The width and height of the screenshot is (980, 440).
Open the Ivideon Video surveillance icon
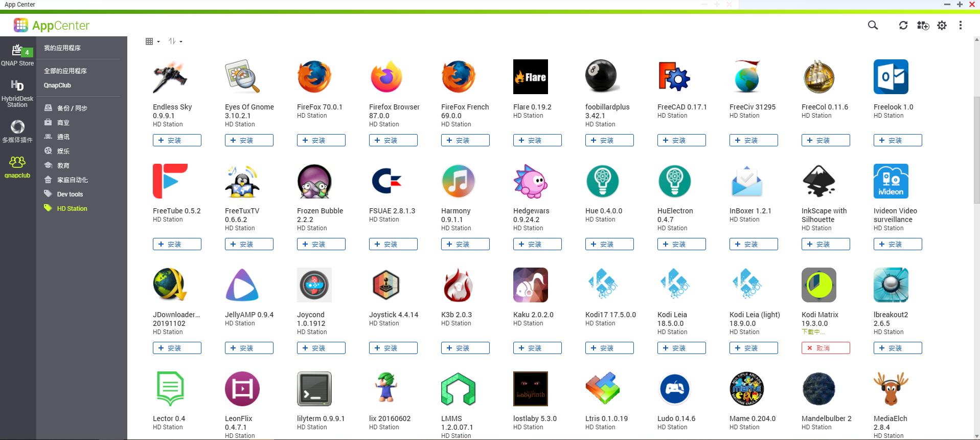click(x=891, y=181)
